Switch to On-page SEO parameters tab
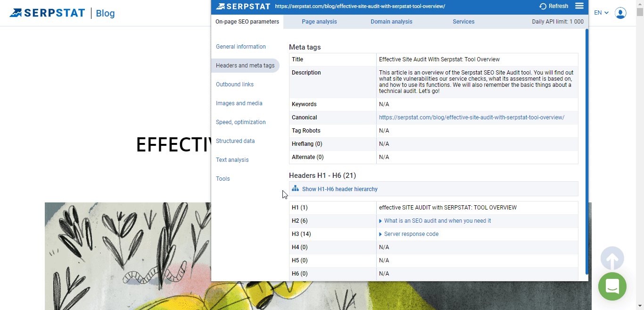Screen dimensions: 644x310 coord(247,22)
